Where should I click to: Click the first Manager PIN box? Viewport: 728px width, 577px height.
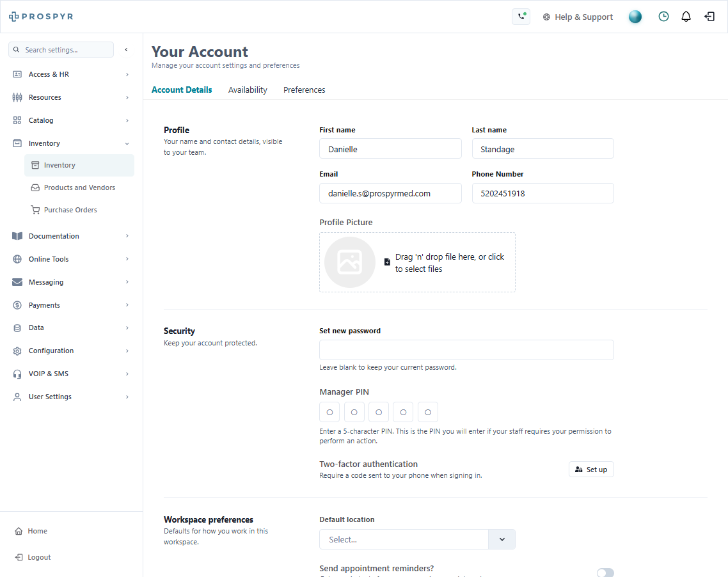[329, 412]
